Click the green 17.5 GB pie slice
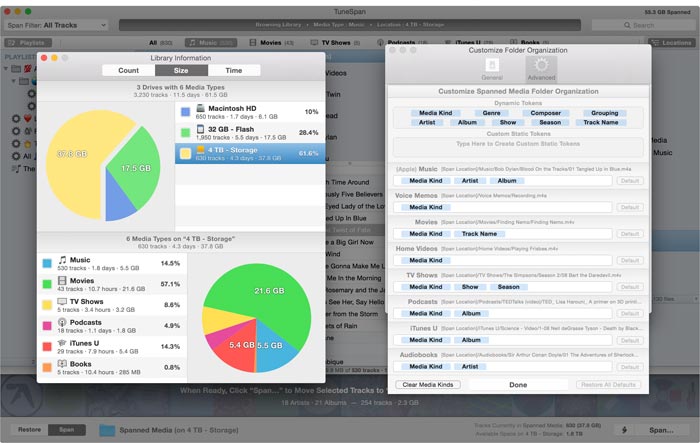Image resolution: width=700 pixels, height=443 pixels. pos(134,170)
